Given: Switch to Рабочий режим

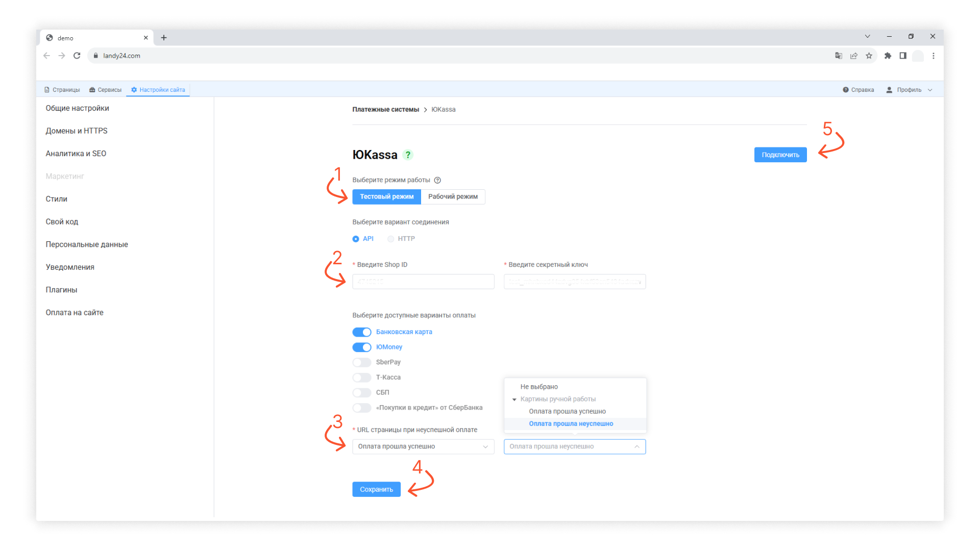Looking at the screenshot, I should 453,196.
